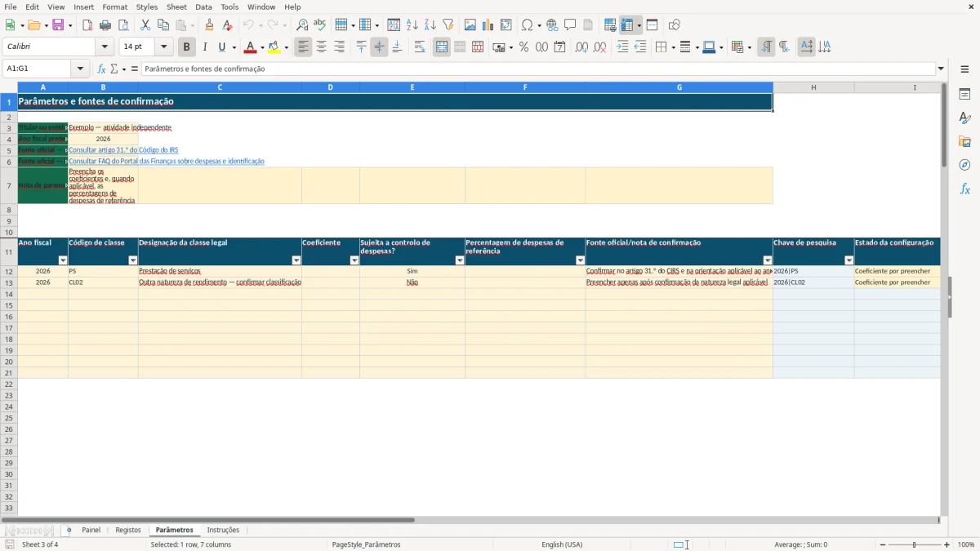Open the Font Size dropdown
The width and height of the screenshot is (980, 551).
click(x=163, y=47)
